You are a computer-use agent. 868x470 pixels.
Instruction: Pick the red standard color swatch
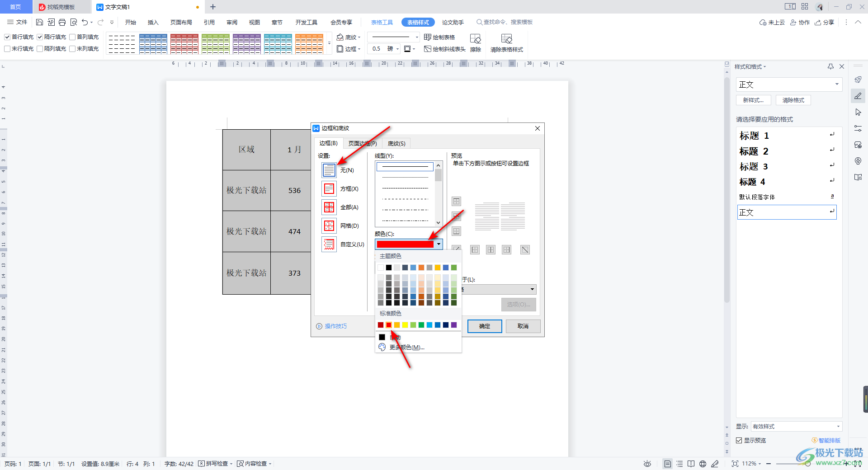click(x=389, y=325)
